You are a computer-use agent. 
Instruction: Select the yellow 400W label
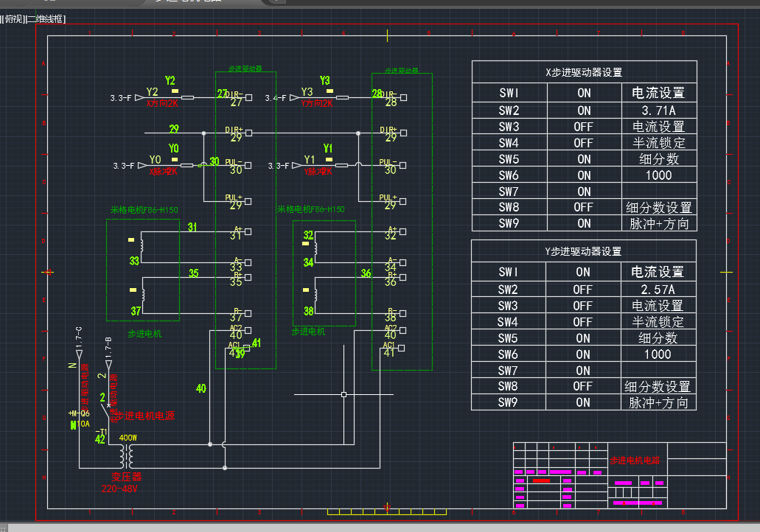128,438
